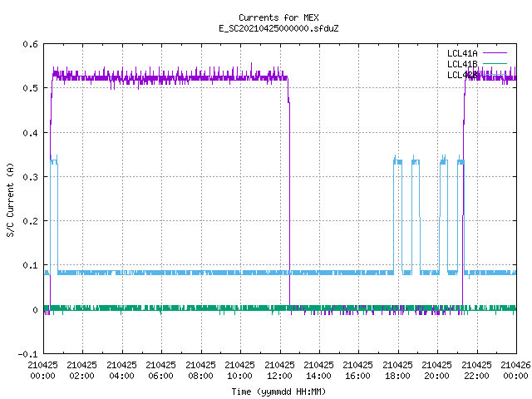Click the y-axis tick value 0.2
The height and width of the screenshot is (399, 532).
pyautogui.click(x=30, y=221)
